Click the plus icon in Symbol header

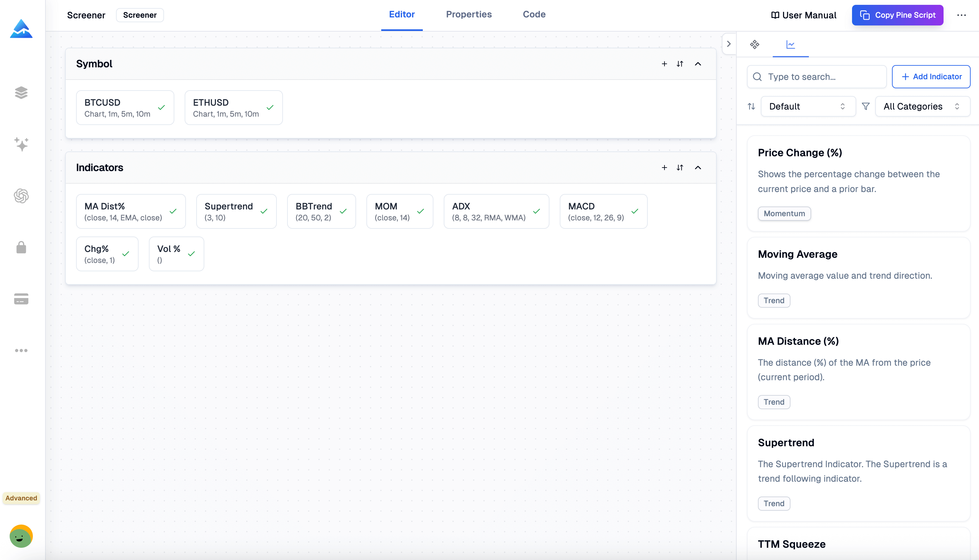tap(664, 64)
